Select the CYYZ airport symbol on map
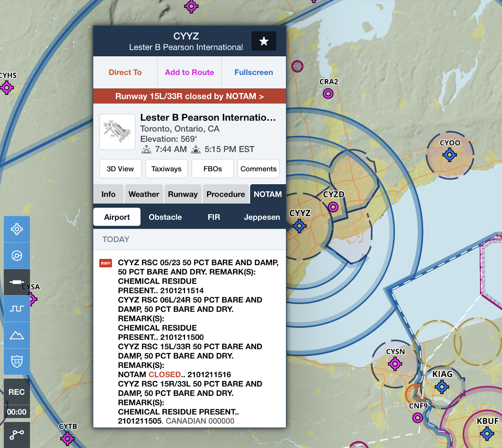 pos(299,226)
